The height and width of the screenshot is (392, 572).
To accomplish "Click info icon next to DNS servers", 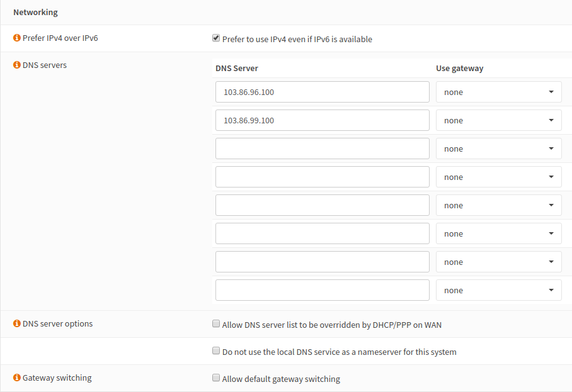I will pyautogui.click(x=17, y=65).
